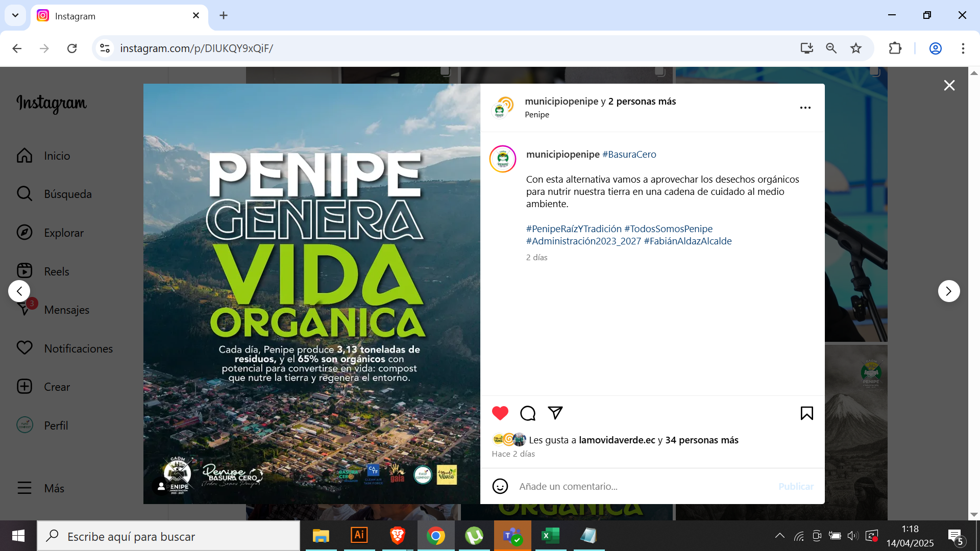980x551 pixels.
Task: Click Crear in the sidebar
Action: coord(43,387)
